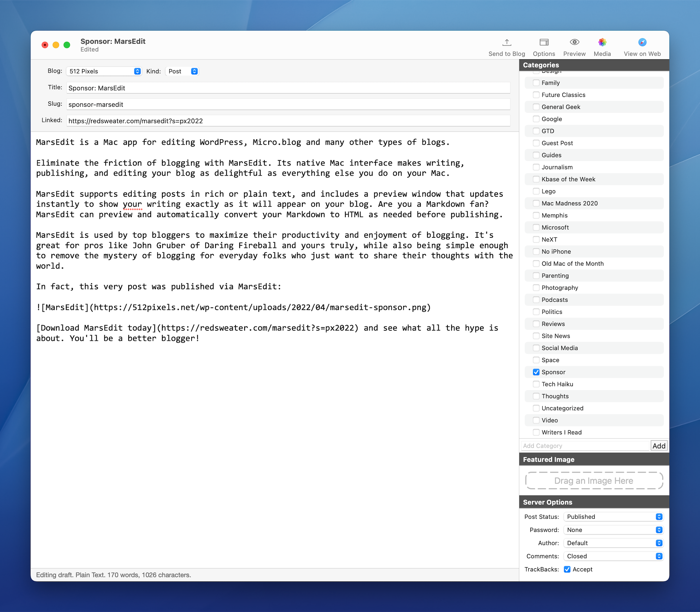Tick the Guides category checkbox
Screen dimensions: 700x612
coord(536,155)
